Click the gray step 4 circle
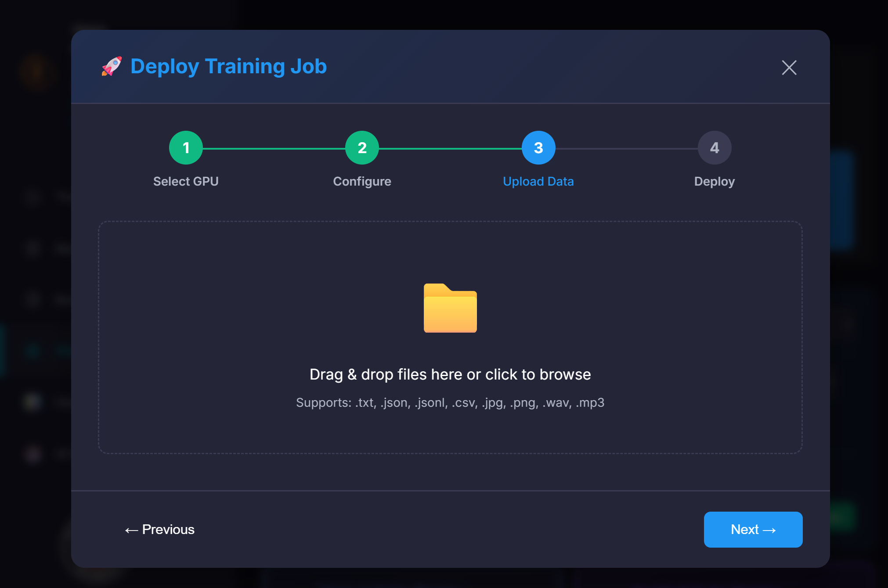 point(714,148)
